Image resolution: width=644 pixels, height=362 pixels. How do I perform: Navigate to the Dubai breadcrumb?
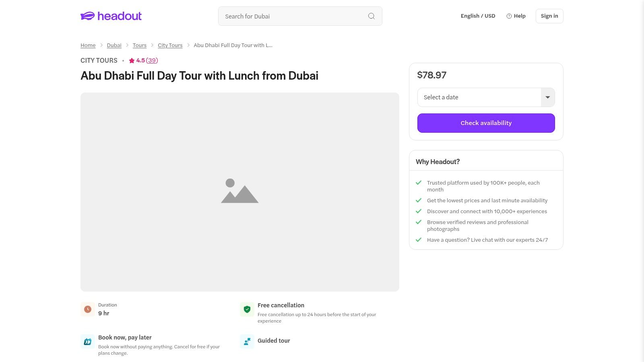click(114, 45)
